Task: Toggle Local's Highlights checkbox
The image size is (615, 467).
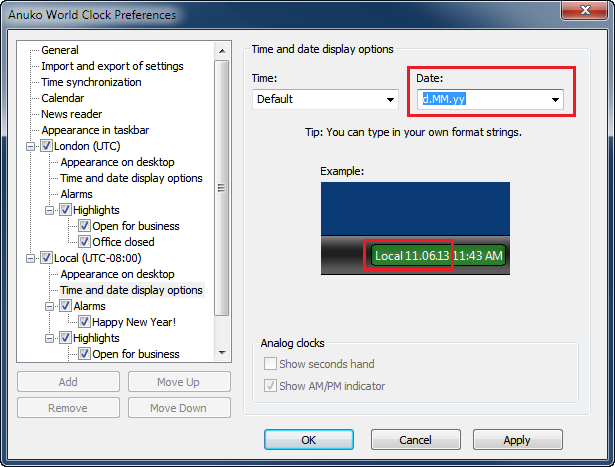Action: pyautogui.click(x=65, y=338)
